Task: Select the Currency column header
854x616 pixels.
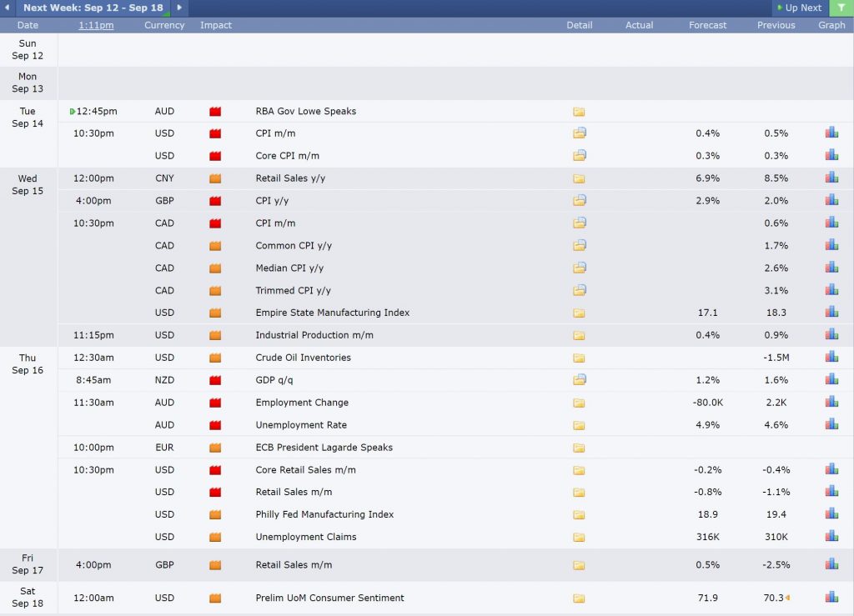Action: [x=164, y=25]
